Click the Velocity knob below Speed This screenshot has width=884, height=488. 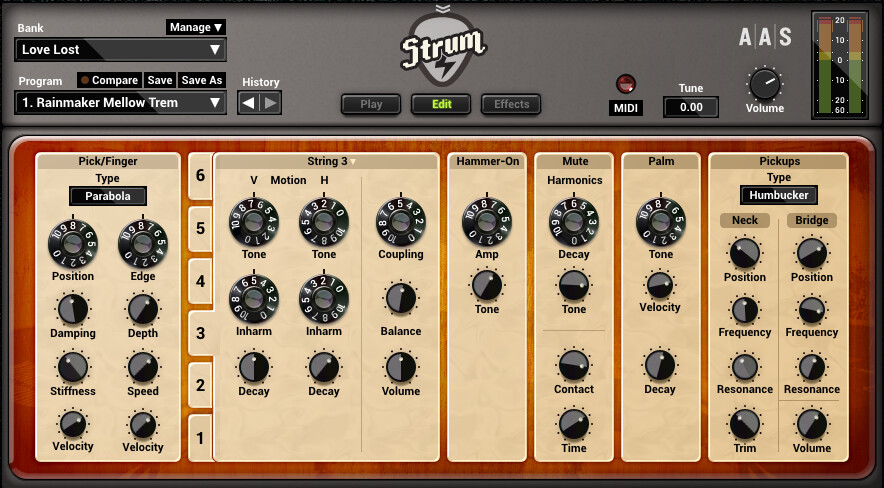[x=143, y=424]
